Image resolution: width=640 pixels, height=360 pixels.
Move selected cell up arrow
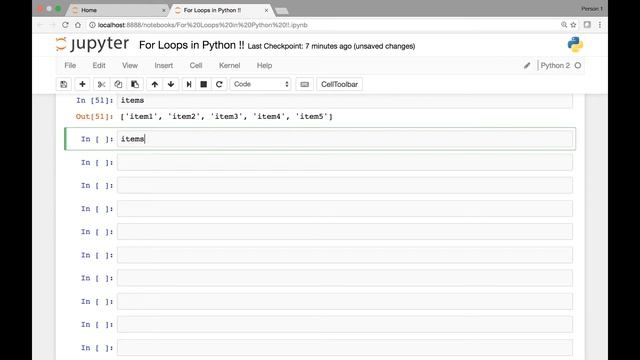(x=155, y=84)
